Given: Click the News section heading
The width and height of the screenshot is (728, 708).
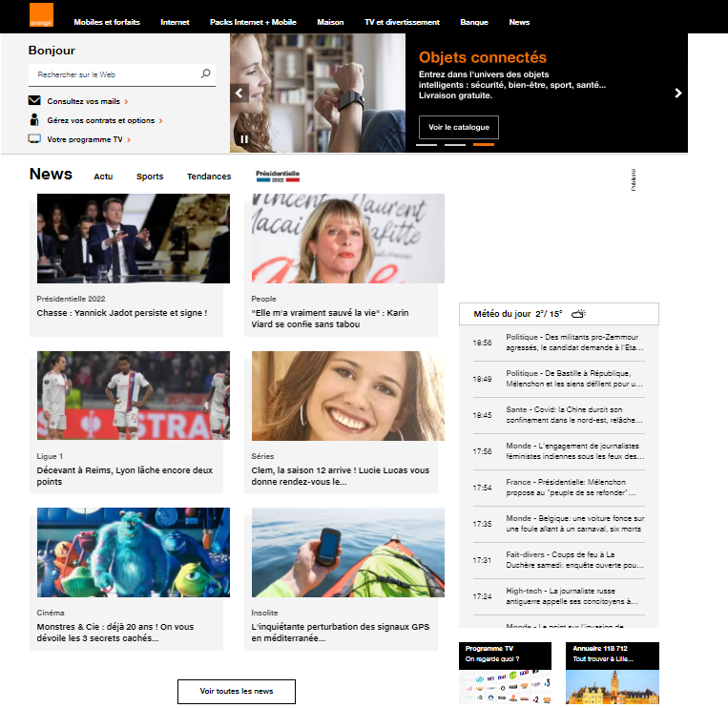Looking at the screenshot, I should coord(51,174).
